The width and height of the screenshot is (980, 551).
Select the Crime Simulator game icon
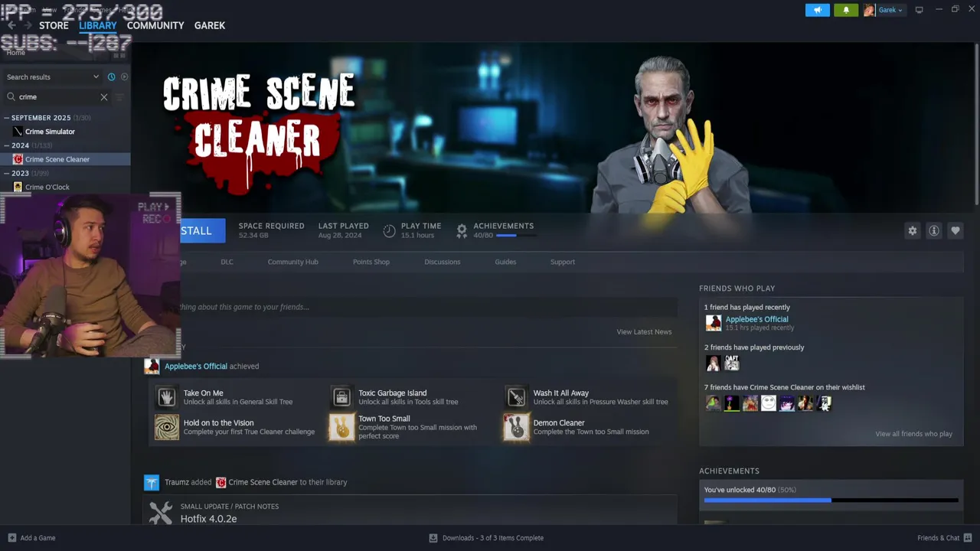click(18, 132)
